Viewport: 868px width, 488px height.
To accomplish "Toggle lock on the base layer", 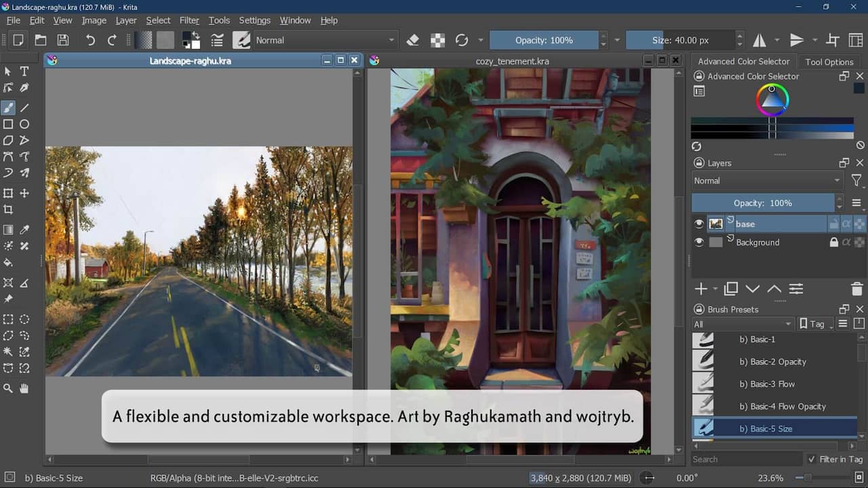I will 834,224.
